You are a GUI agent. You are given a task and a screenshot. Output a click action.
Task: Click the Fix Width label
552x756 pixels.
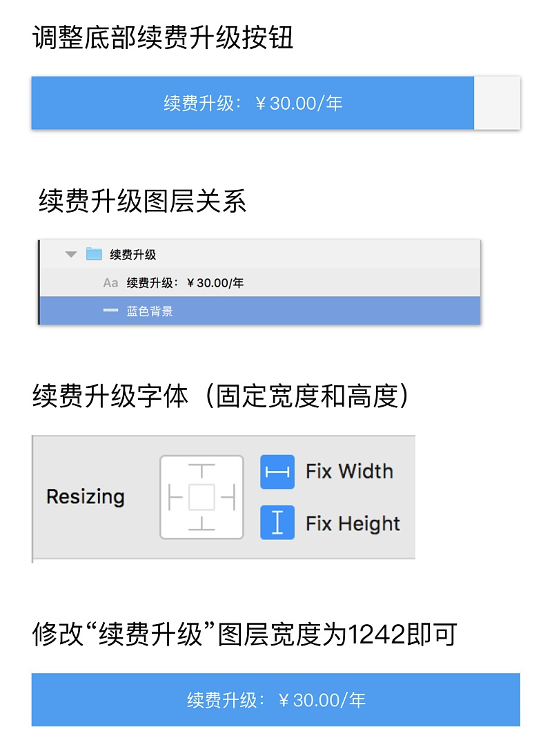(x=349, y=472)
